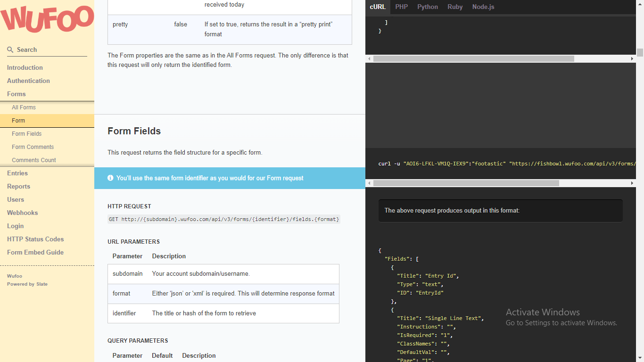Viewport: 644px width, 362px height.
Task: Click the info icon in blue banner
Action: tap(110, 178)
